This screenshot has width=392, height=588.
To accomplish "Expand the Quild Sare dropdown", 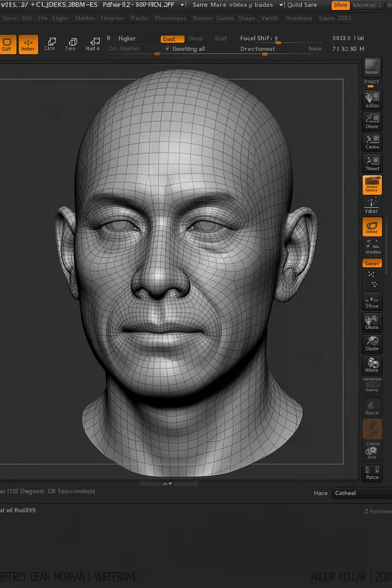I will [x=301, y=5].
